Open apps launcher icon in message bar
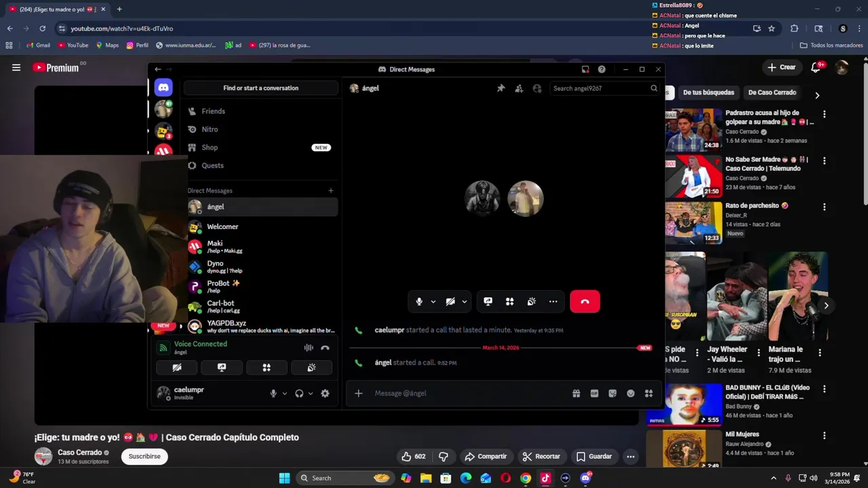 649,393
